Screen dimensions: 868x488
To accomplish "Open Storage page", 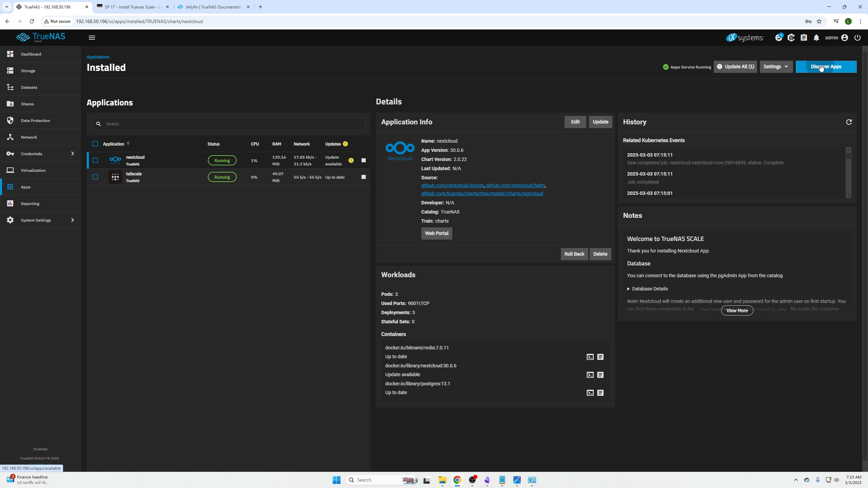I will pos(41,71).
